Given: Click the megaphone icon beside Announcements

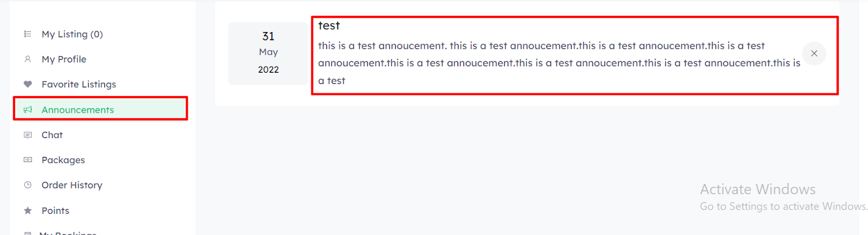Looking at the screenshot, I should tap(28, 110).
